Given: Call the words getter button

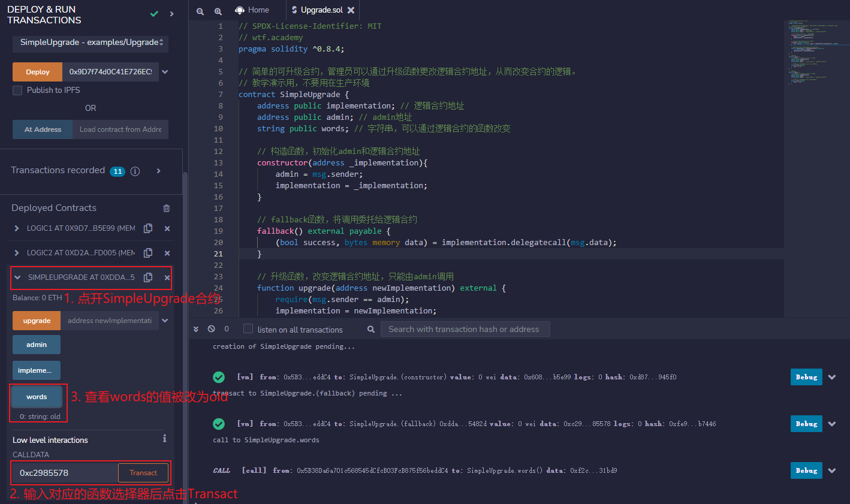Looking at the screenshot, I should [x=37, y=397].
